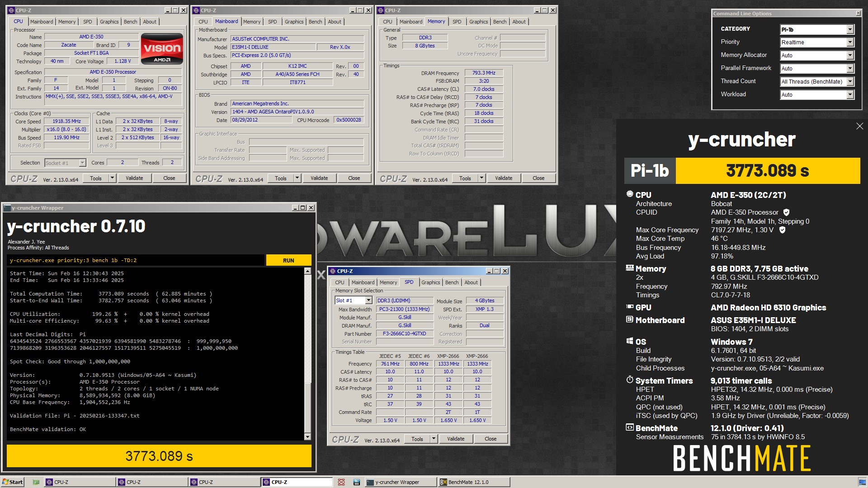Image resolution: width=868 pixels, height=488 pixels.
Task: Click the part number F3-2666C10-4GTXD in SPD
Action: pos(405,334)
